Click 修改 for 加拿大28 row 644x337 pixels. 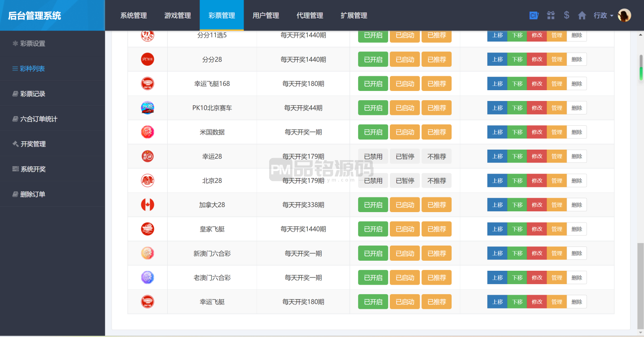(537, 205)
